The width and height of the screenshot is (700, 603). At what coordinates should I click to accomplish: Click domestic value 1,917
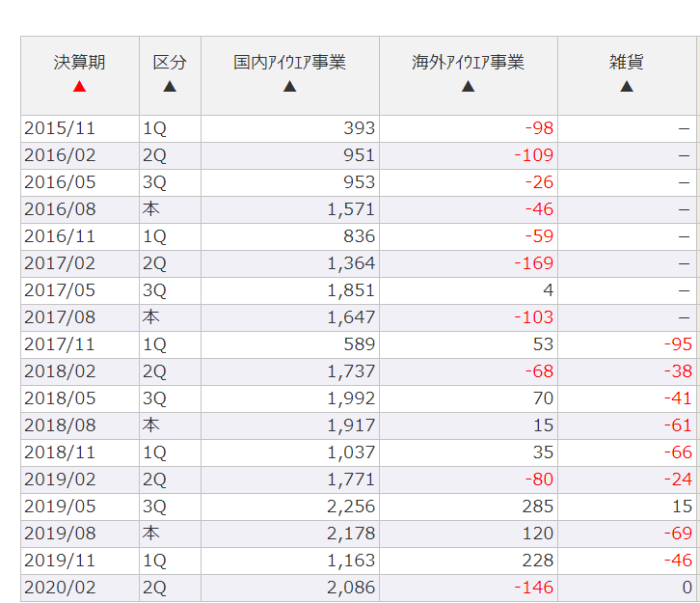click(x=351, y=425)
